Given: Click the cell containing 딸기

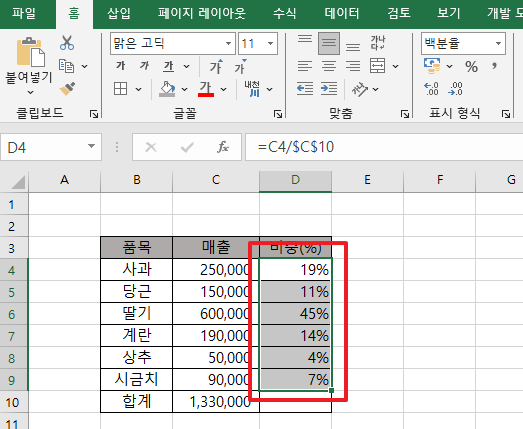Looking at the screenshot, I should click(x=137, y=314).
